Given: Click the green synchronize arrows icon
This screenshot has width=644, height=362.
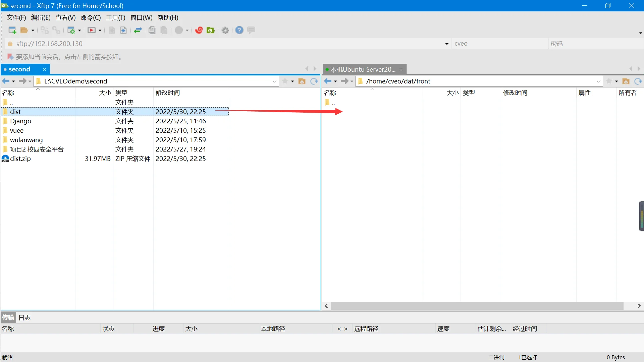Looking at the screenshot, I should [x=138, y=31].
